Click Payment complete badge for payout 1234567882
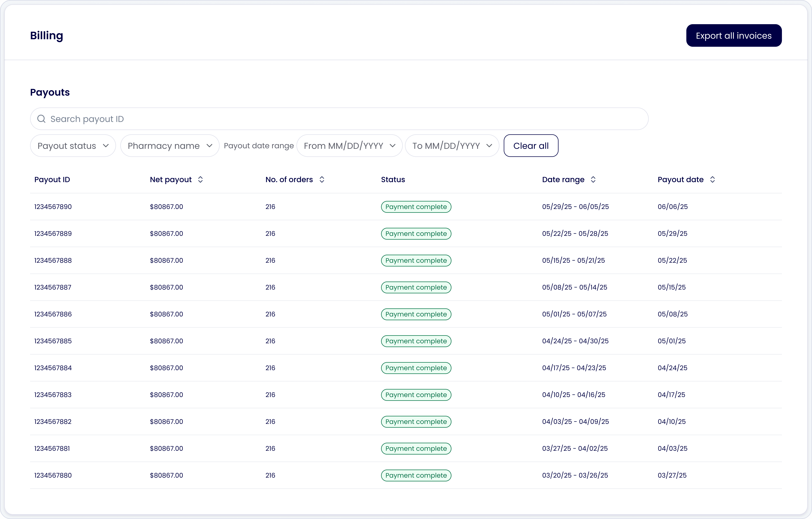This screenshot has height=519, width=812. click(416, 422)
